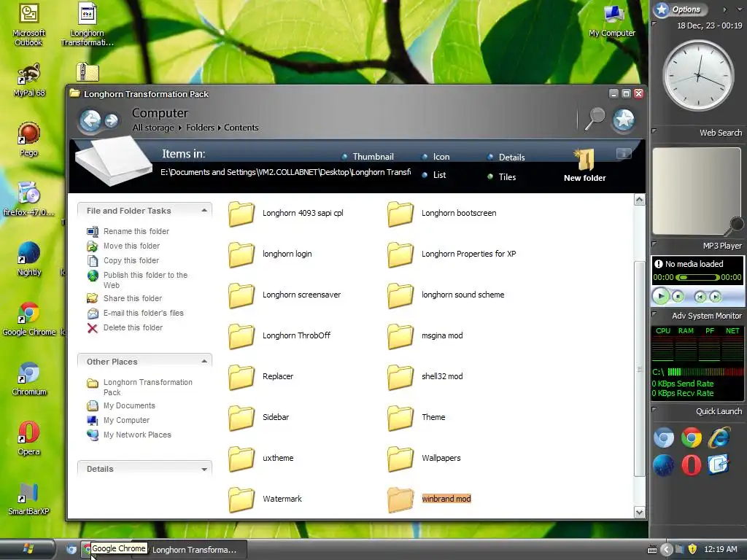This screenshot has height=560, width=747.
Task: Select Longhorn 4093 sapi cpl folder
Action: click(286, 214)
